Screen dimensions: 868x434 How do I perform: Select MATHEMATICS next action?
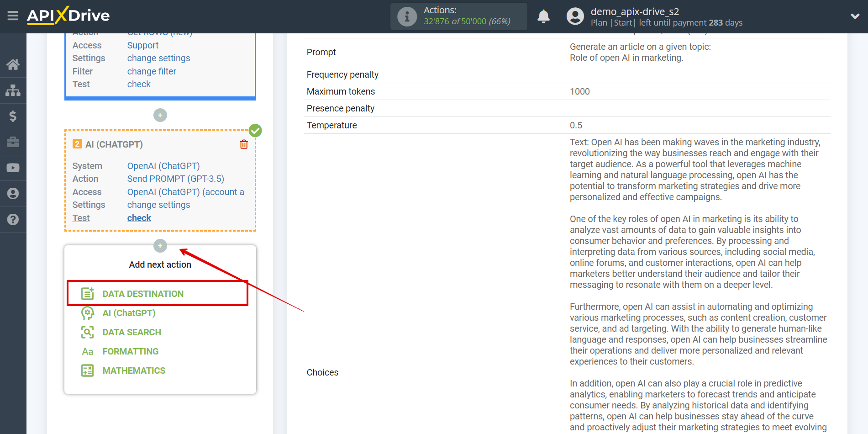134,370
